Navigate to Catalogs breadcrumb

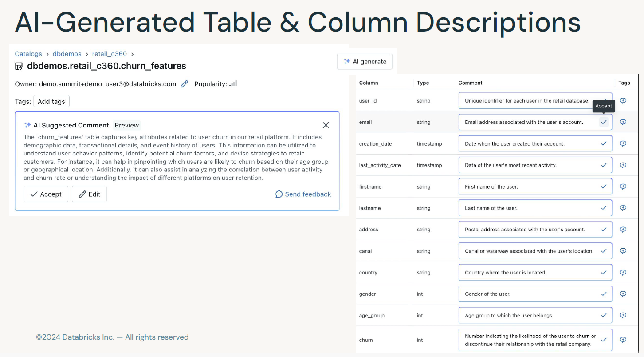(x=28, y=54)
